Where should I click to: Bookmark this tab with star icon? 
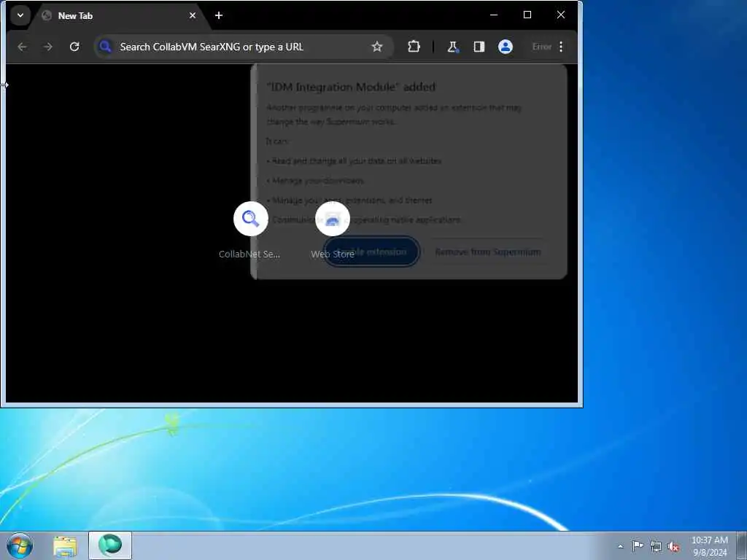[x=377, y=47]
